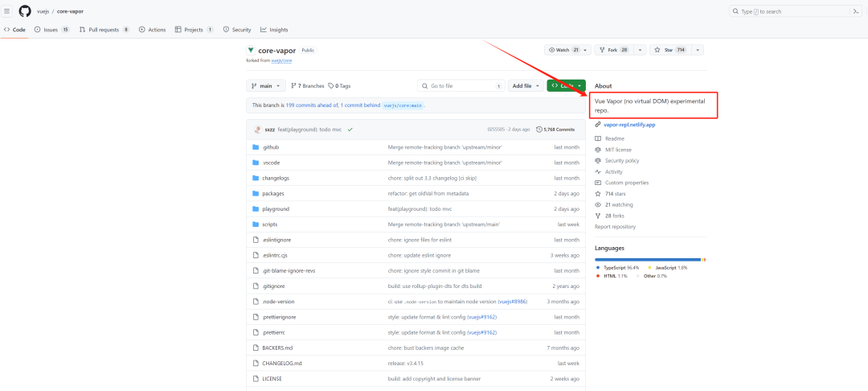Click the sxzz author avatar
868x391 pixels.
(x=256, y=130)
